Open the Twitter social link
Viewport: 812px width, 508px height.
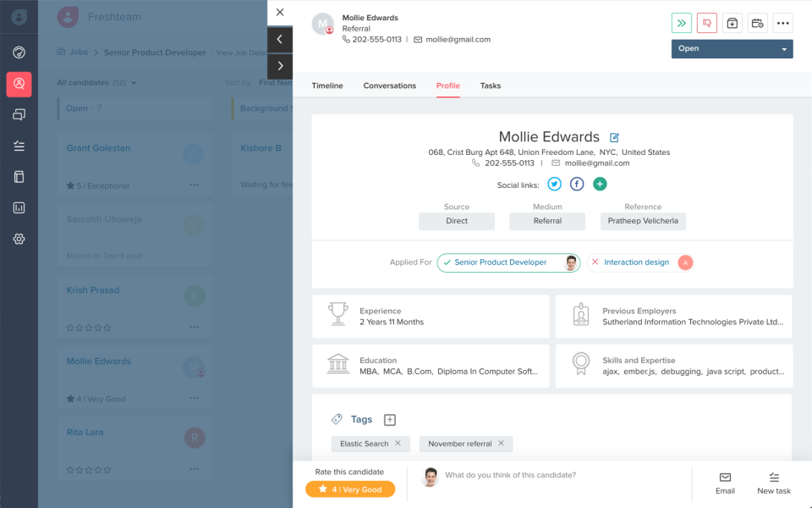coord(554,184)
